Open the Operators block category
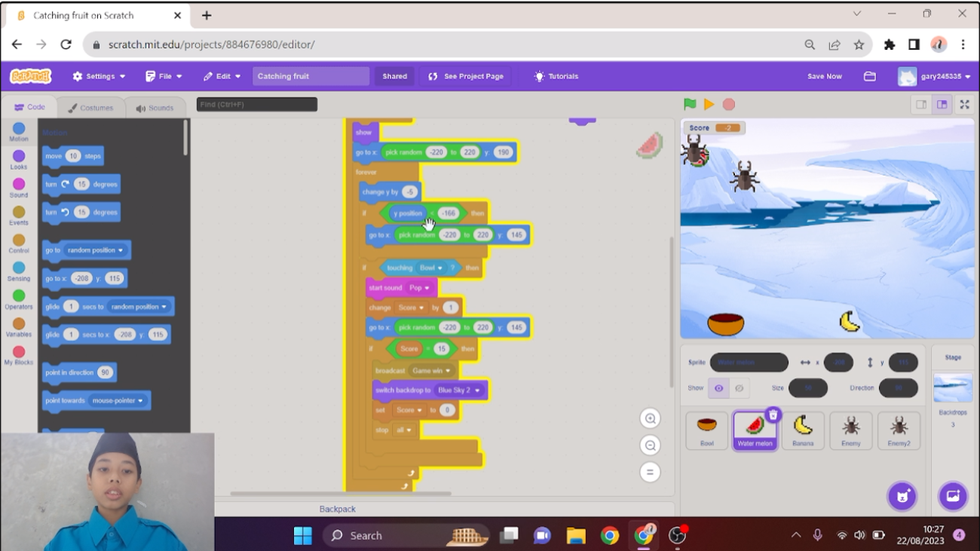Image resolution: width=980 pixels, height=551 pixels. click(18, 300)
